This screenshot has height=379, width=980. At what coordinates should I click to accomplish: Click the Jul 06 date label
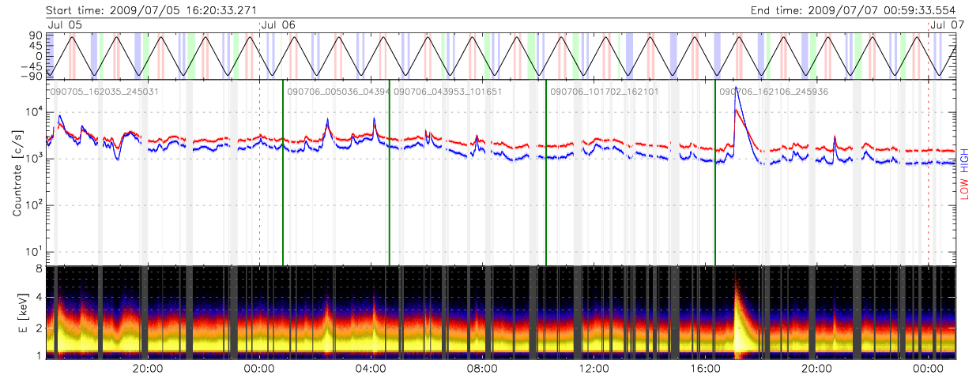[278, 25]
